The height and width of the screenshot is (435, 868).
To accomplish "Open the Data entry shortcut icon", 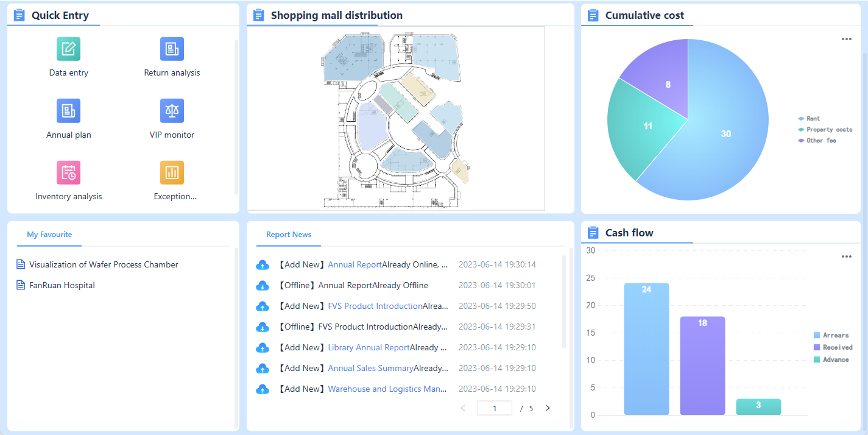I will point(68,49).
